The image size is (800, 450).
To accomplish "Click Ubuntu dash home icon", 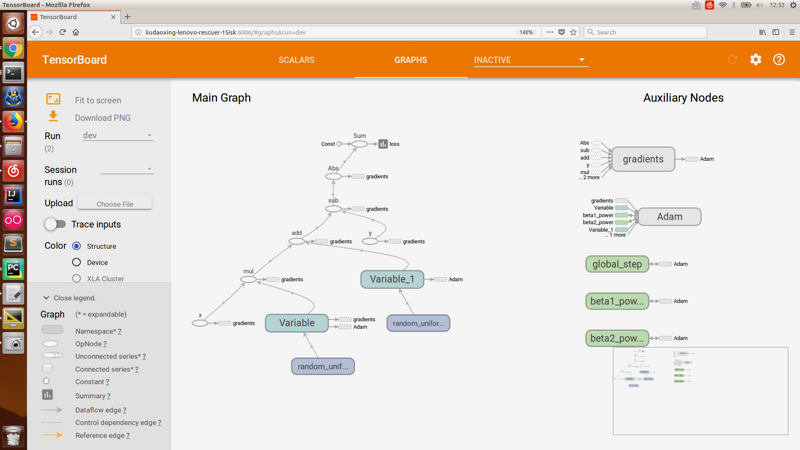I will [x=13, y=23].
